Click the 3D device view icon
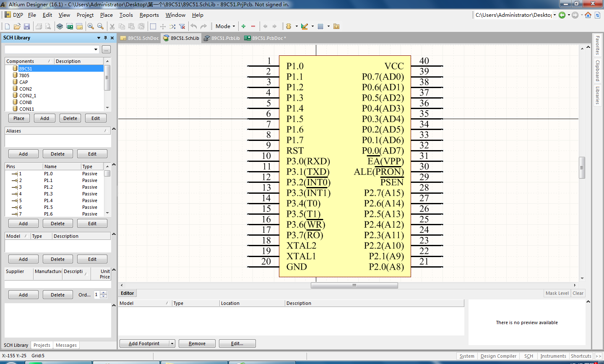 point(60,26)
